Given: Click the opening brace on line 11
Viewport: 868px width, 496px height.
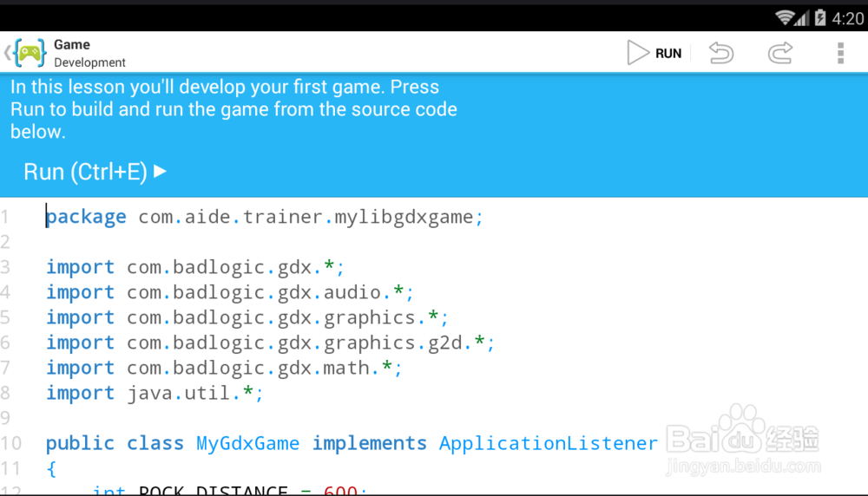Looking at the screenshot, I should 51,469.
